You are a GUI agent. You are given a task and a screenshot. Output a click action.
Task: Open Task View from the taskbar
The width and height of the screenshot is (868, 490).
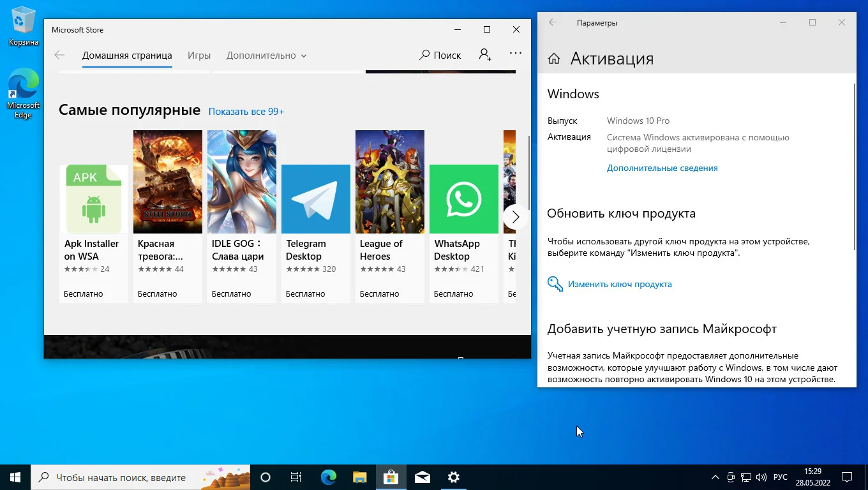[296, 477]
